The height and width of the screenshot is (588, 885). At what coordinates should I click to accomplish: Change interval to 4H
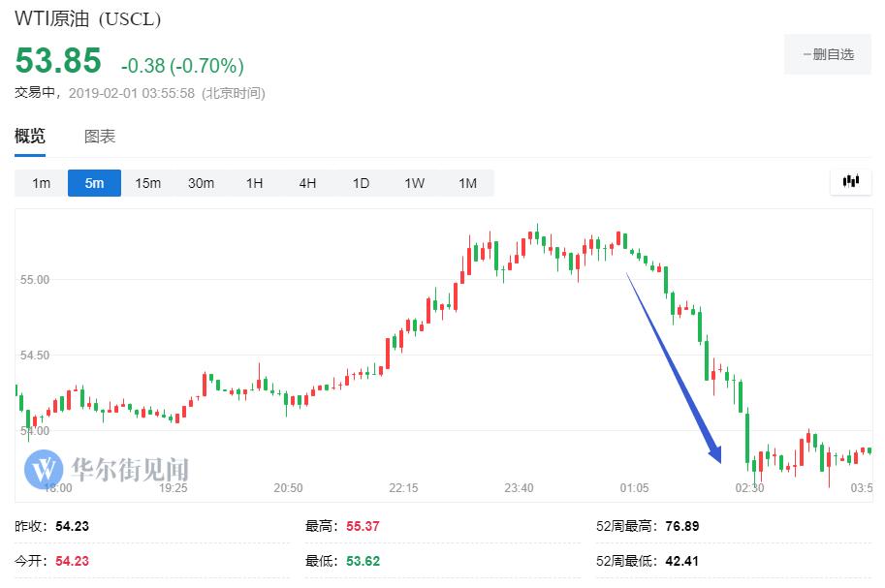tap(307, 183)
